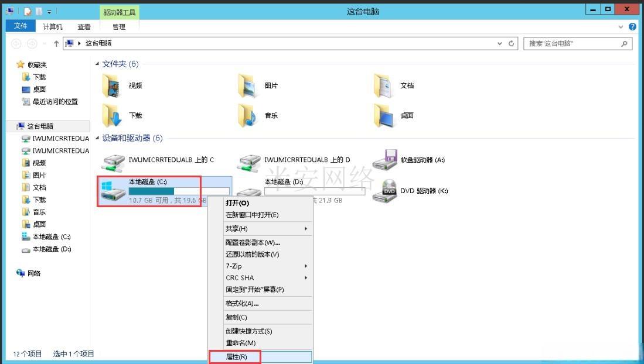Image resolution: width=644 pixels, height=364 pixels.
Task: Open recent locations dropdown arrow
Action: pyautogui.click(x=45, y=43)
